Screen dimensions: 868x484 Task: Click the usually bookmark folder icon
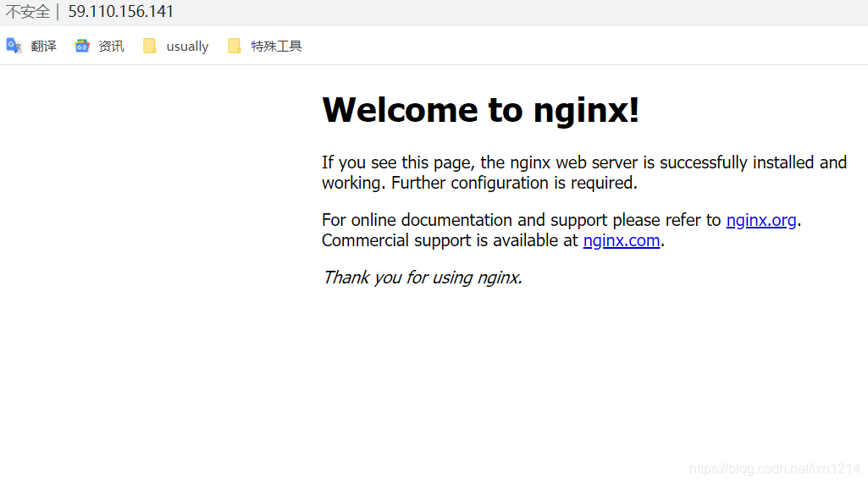[x=149, y=46]
